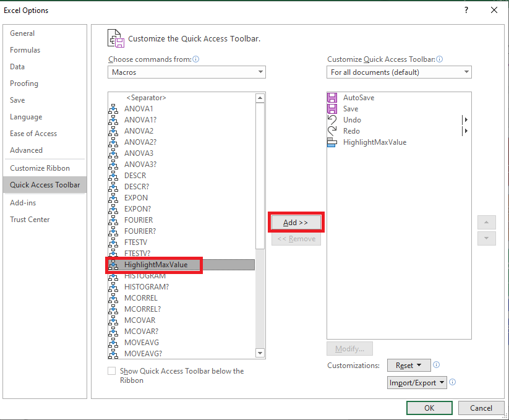The width and height of the screenshot is (509, 420).
Task: Click the macro icon beside ANOVA1
Action: [x=113, y=109]
